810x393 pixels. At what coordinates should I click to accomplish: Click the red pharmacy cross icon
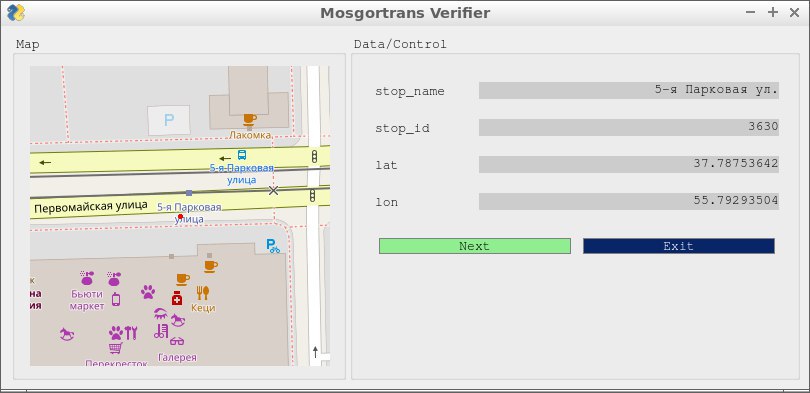tap(177, 298)
